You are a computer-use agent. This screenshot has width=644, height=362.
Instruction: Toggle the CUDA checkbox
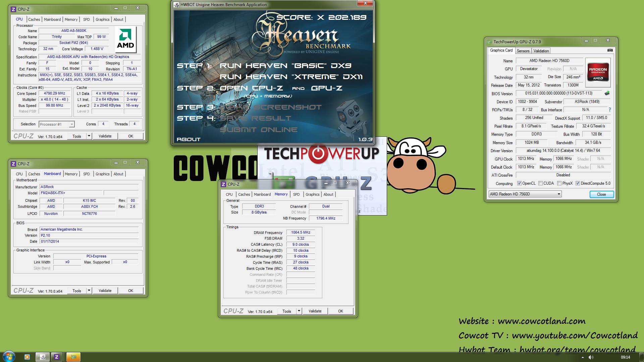pos(540,183)
